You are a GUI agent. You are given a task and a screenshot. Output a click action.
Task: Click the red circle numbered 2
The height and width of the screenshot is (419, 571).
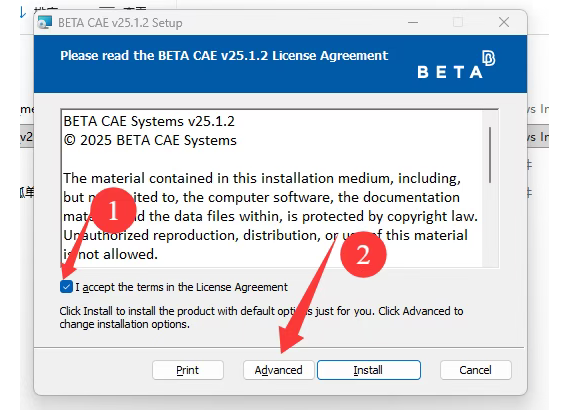point(363,254)
